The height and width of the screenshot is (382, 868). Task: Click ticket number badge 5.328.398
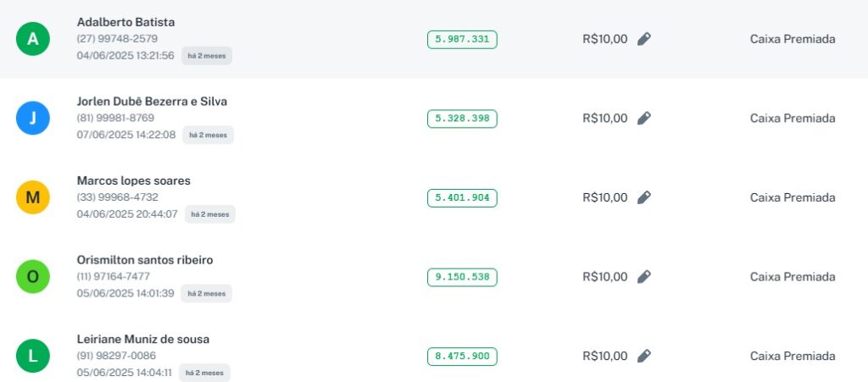pyautogui.click(x=462, y=119)
